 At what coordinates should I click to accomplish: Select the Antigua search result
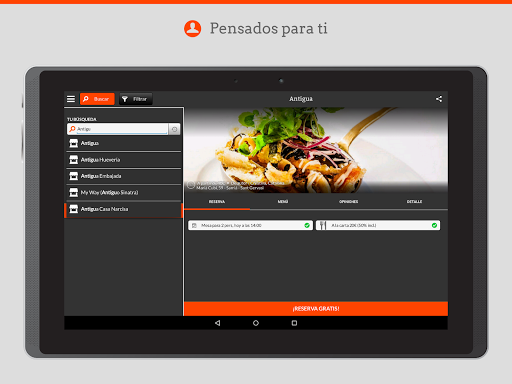[124, 143]
